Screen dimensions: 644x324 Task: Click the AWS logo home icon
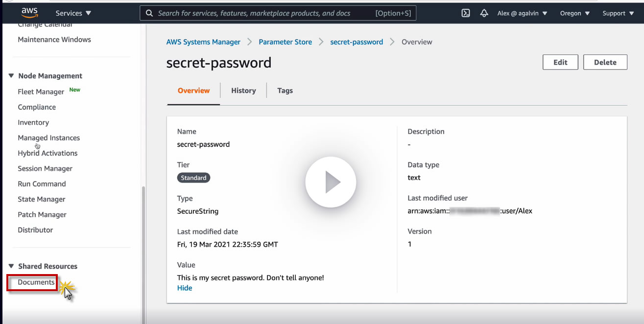(x=30, y=12)
